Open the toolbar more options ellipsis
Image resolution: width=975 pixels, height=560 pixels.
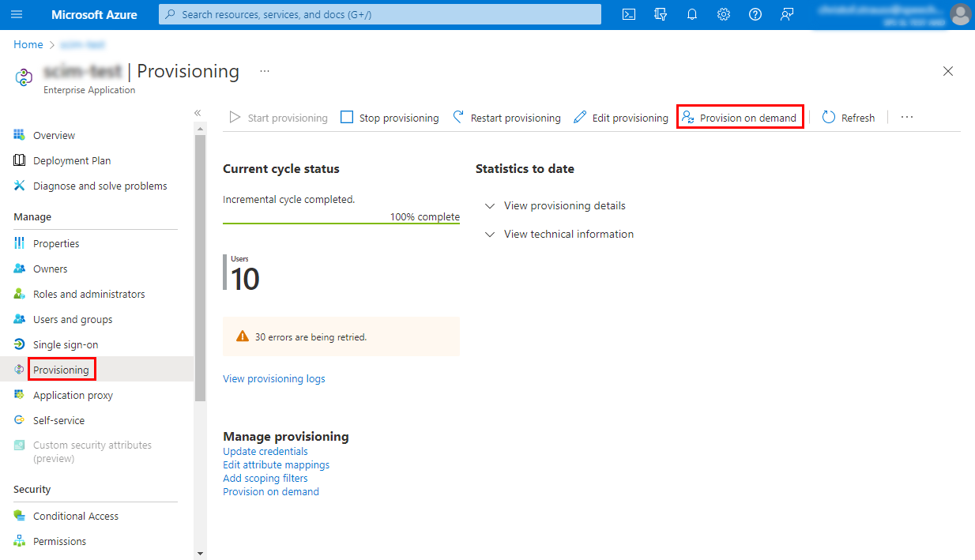907,117
